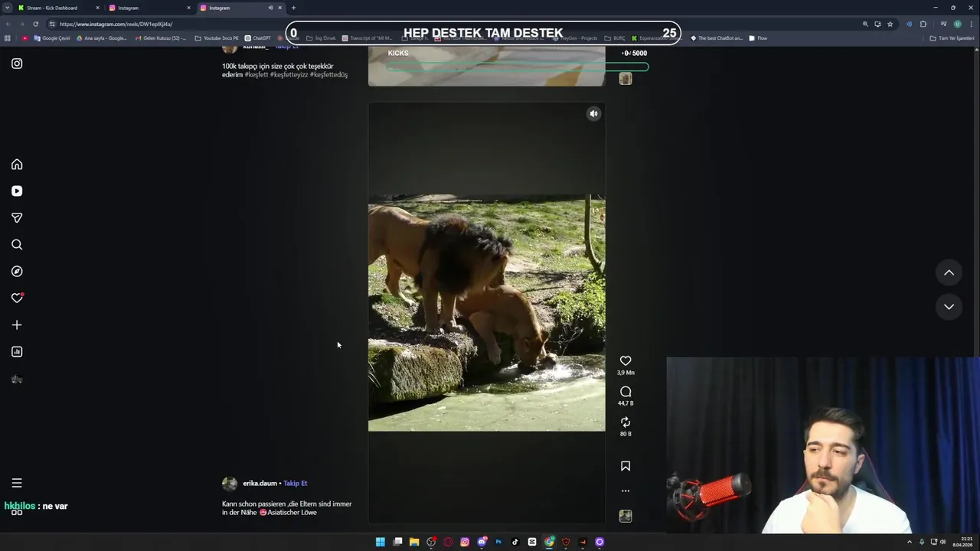Click the address bar URL

[116, 24]
